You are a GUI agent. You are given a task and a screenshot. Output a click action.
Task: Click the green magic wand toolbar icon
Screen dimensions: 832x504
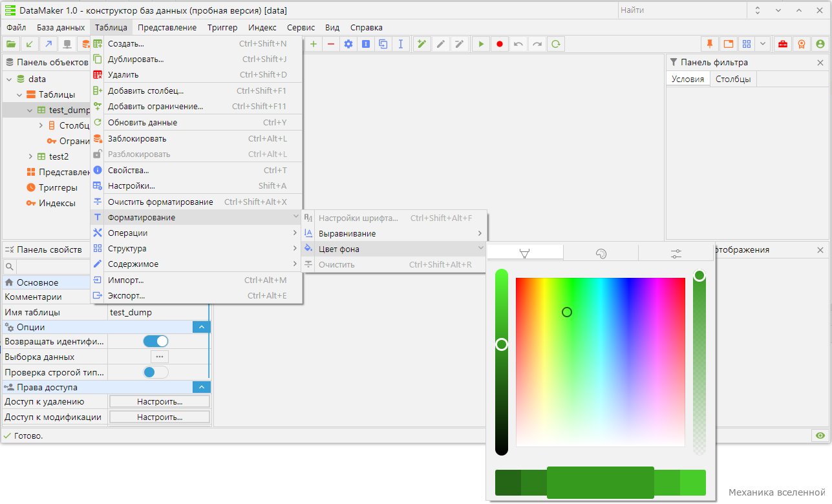click(422, 44)
